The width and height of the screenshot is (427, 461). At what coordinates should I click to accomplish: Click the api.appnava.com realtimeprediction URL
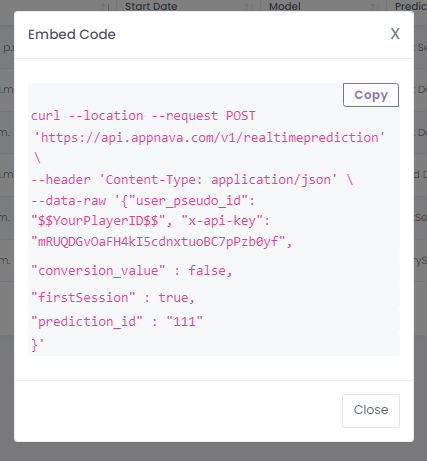210,138
